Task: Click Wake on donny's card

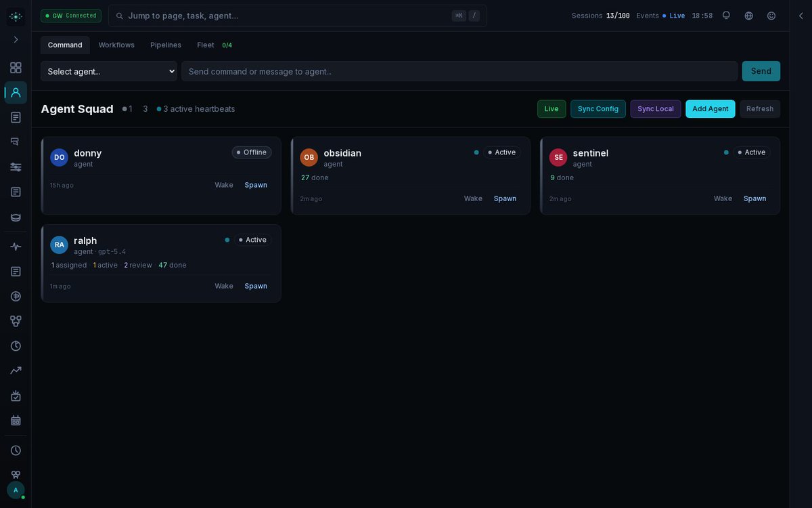Action: (x=224, y=185)
